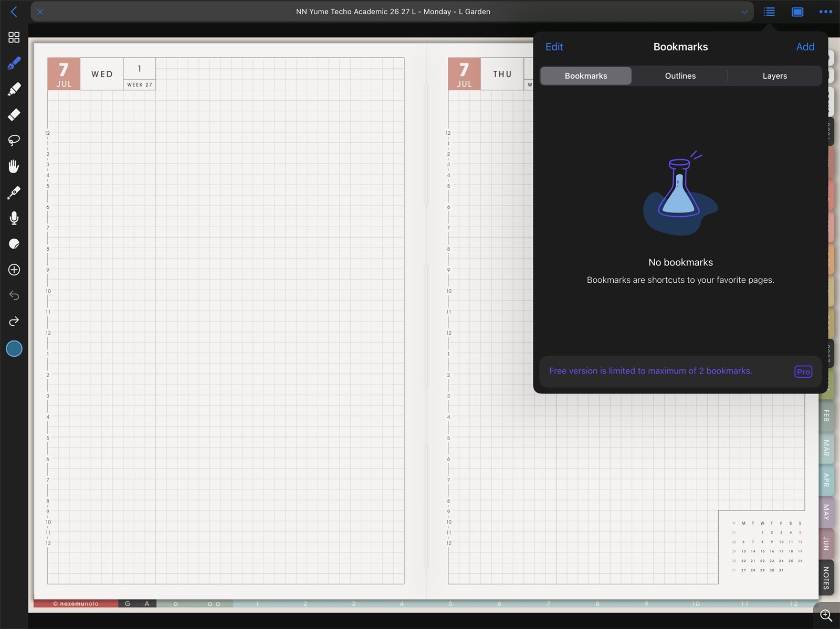
Task: Open the G bottom index tab
Action: point(128,604)
